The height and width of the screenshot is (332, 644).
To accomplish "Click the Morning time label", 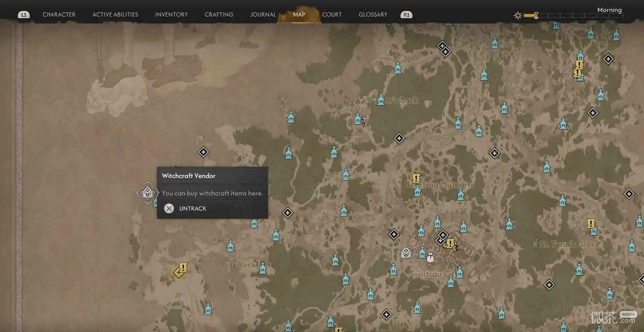I will pos(609,10).
